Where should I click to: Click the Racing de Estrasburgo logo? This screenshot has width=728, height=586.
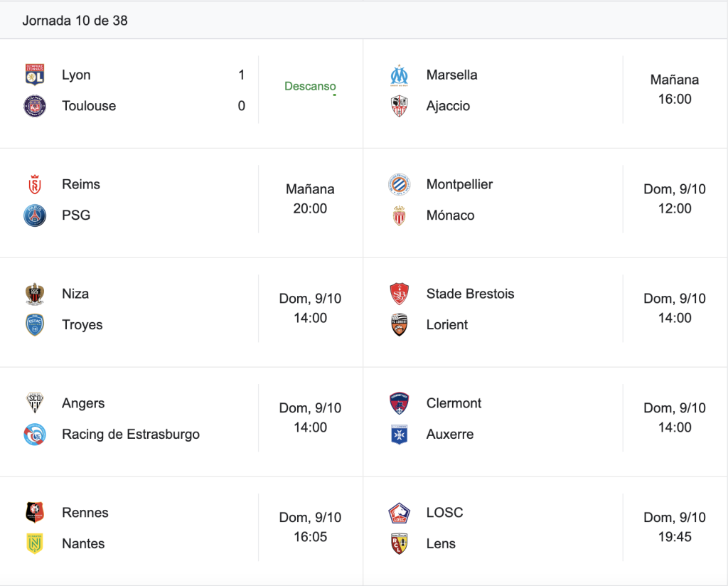click(35, 434)
